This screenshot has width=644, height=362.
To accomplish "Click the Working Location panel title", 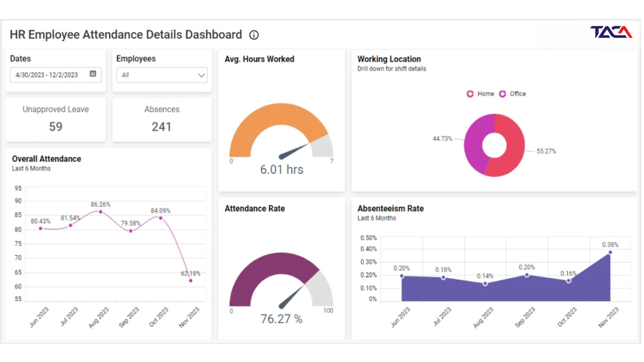I will [x=389, y=59].
